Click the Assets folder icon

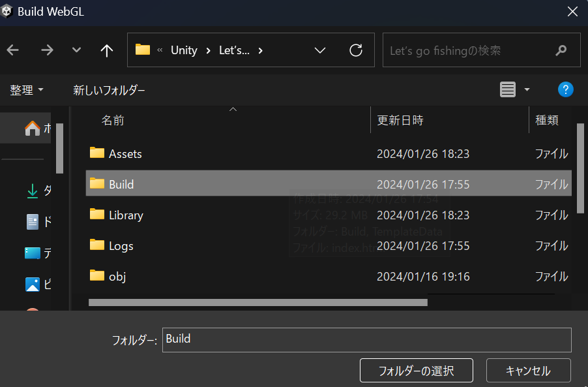[x=97, y=153]
